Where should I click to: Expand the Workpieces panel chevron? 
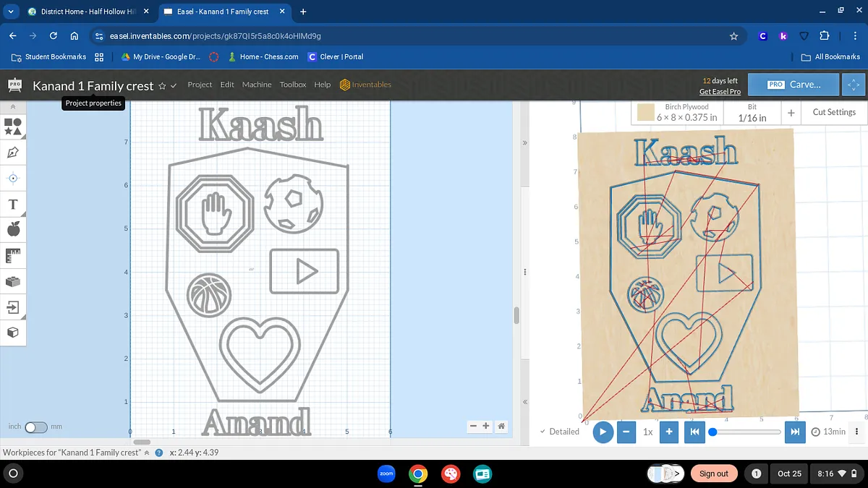(147, 453)
